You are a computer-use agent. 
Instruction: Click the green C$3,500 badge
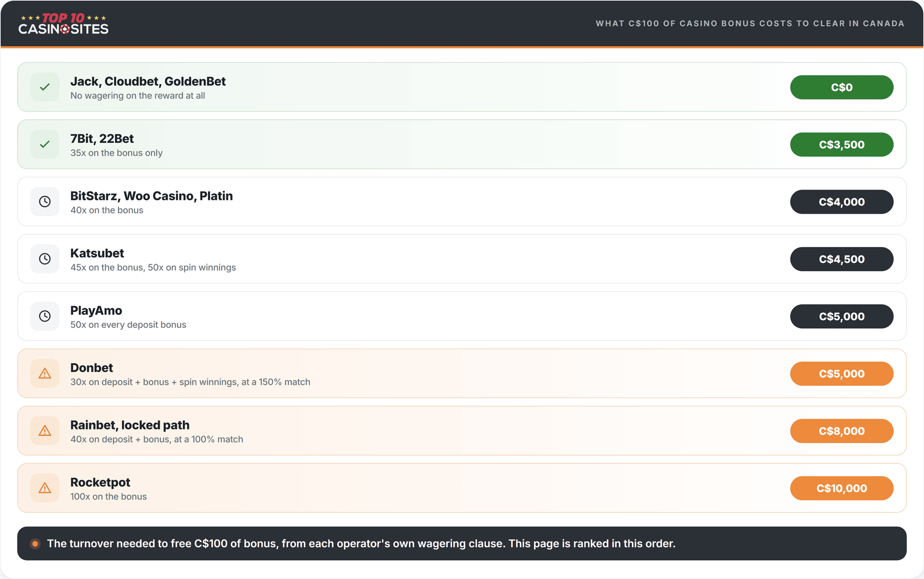(842, 144)
